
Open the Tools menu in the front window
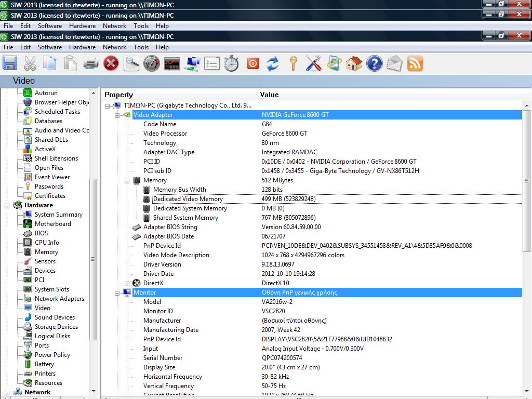click(141, 47)
